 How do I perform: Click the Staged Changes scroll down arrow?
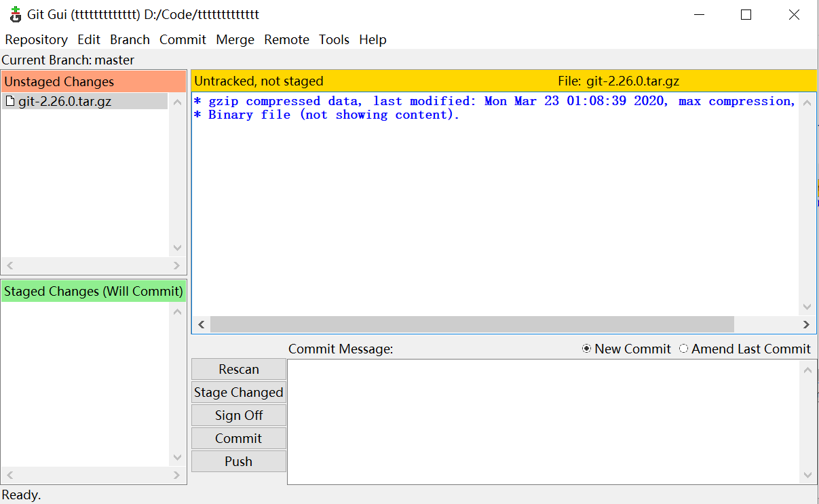tap(177, 458)
